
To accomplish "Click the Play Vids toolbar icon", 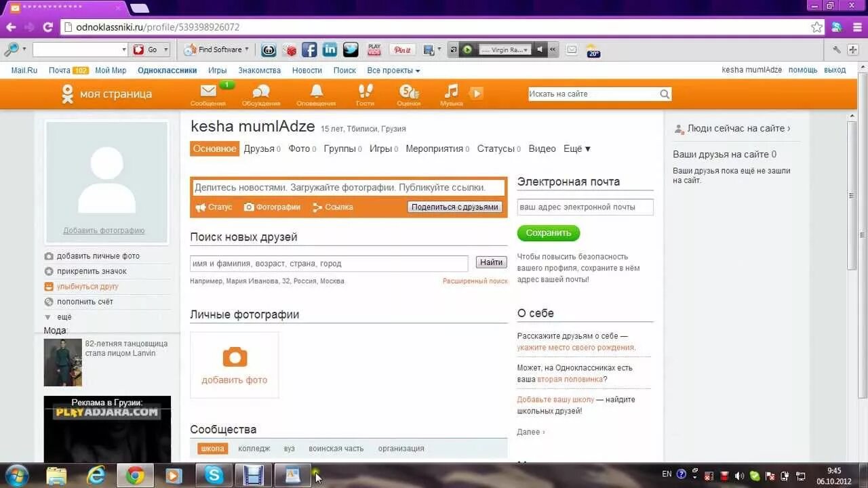I will tap(374, 49).
